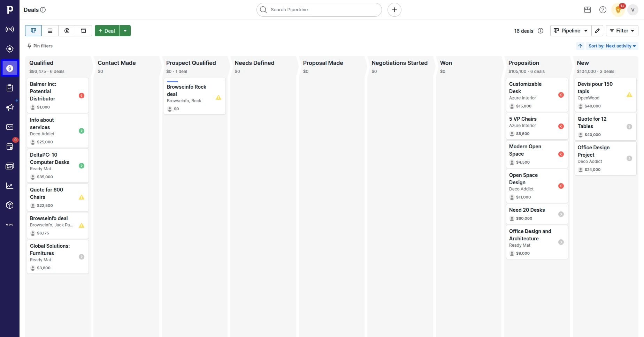Screen dimensions: 644x337
Task: Open the Mail inbox sidebar icon
Action: point(10,127)
